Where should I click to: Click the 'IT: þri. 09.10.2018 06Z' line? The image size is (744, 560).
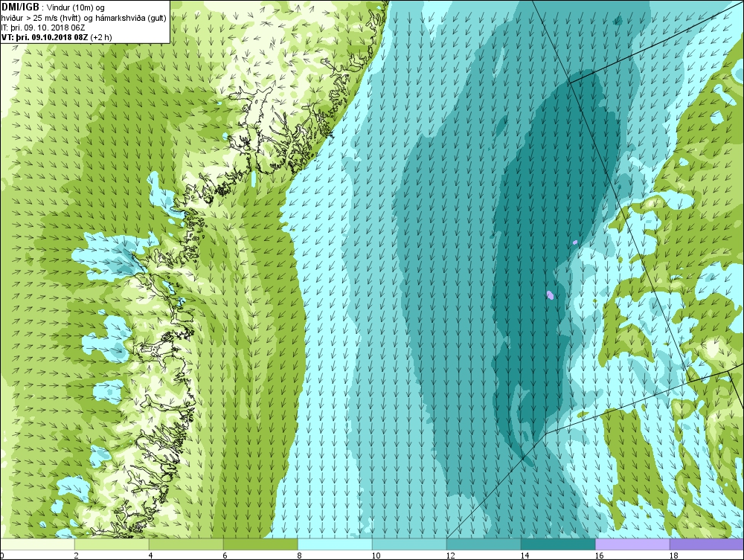[43, 28]
